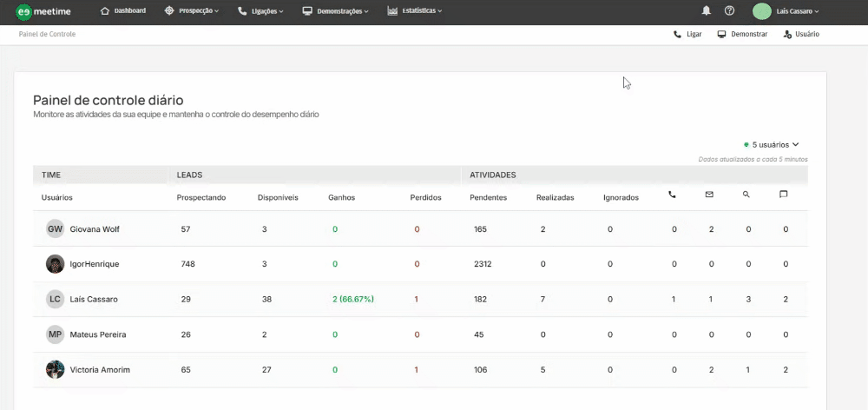Click Victoria Amorim's 27 available leads
The image size is (868, 410).
pyautogui.click(x=266, y=369)
